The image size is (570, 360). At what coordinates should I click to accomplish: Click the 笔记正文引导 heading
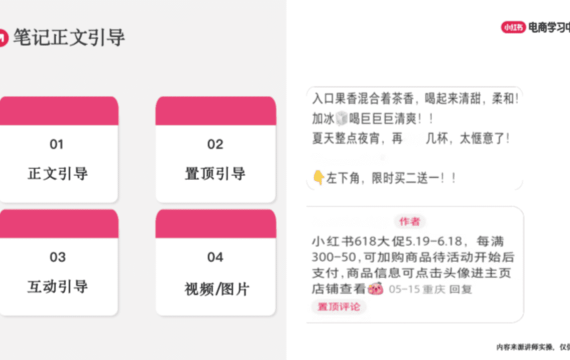point(69,37)
